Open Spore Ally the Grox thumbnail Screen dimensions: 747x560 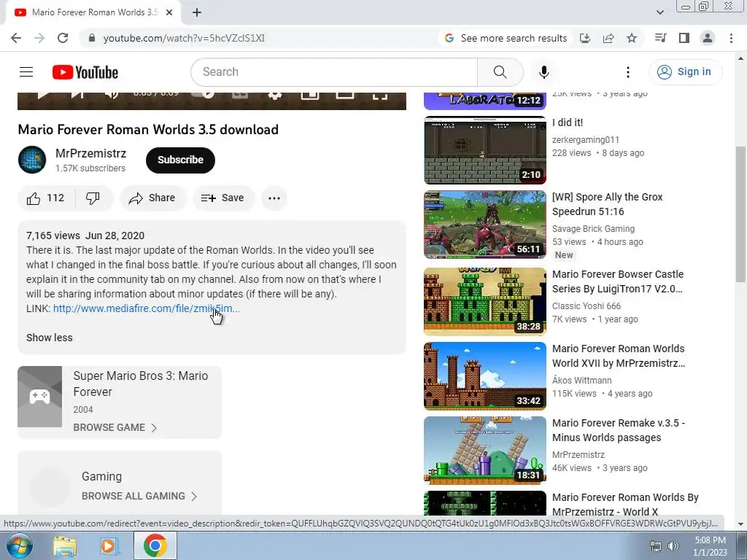485,225
